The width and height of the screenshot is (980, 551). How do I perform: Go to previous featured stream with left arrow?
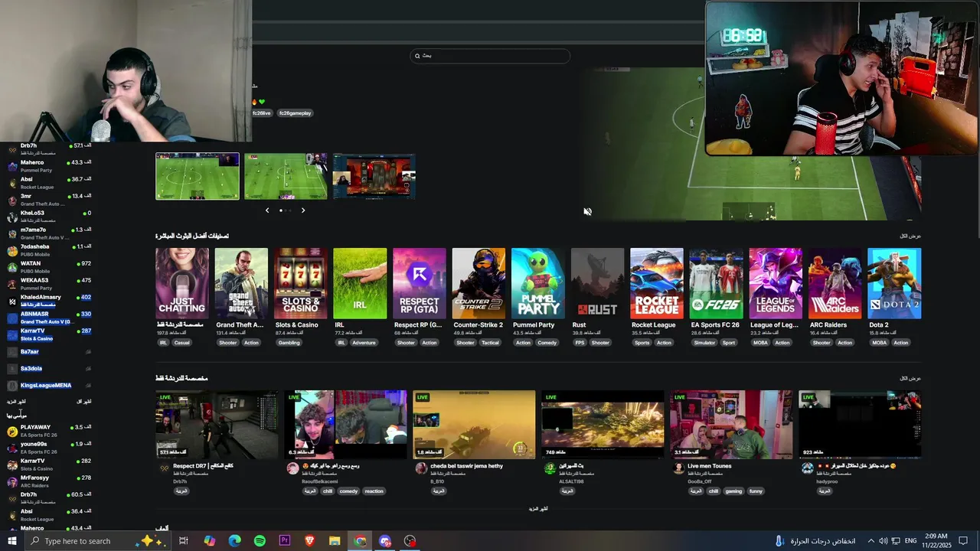tap(267, 210)
